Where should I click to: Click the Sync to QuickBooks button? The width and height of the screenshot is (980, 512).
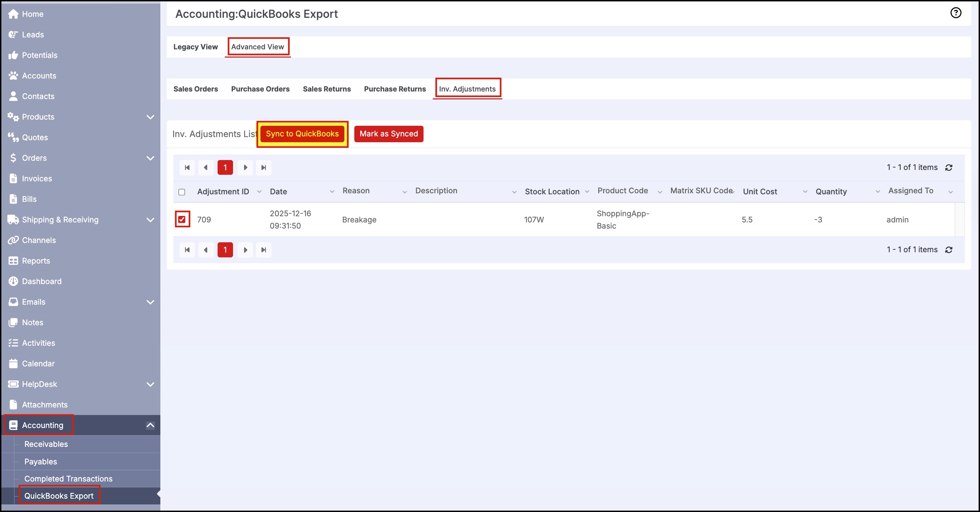pos(302,134)
